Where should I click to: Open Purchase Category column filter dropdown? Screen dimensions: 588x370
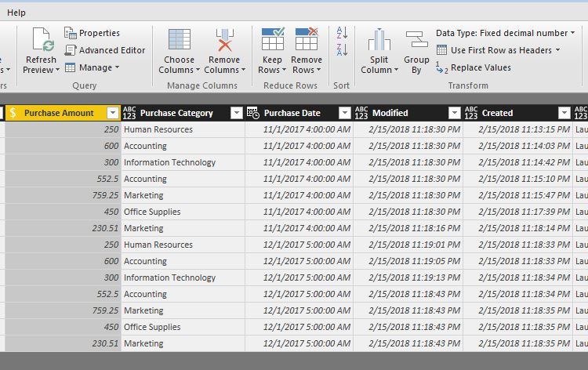[x=237, y=113]
